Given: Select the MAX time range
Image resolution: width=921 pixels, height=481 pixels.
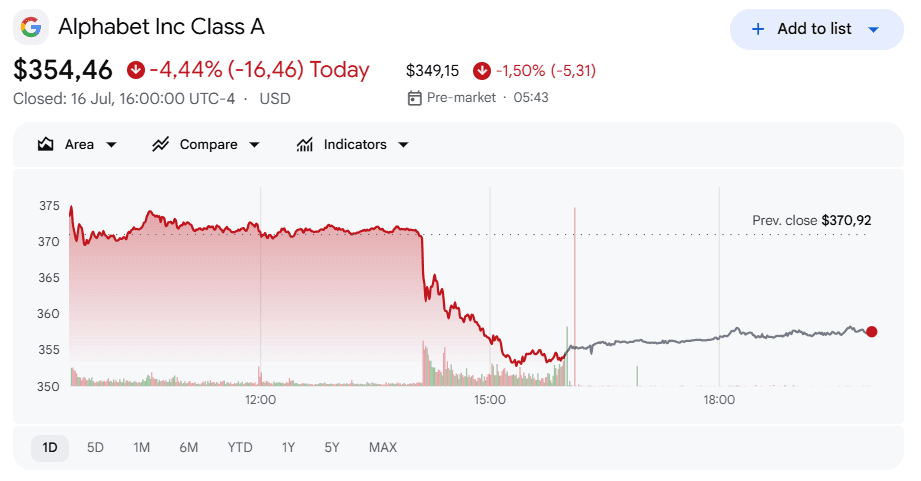Looking at the screenshot, I should pos(383,448).
